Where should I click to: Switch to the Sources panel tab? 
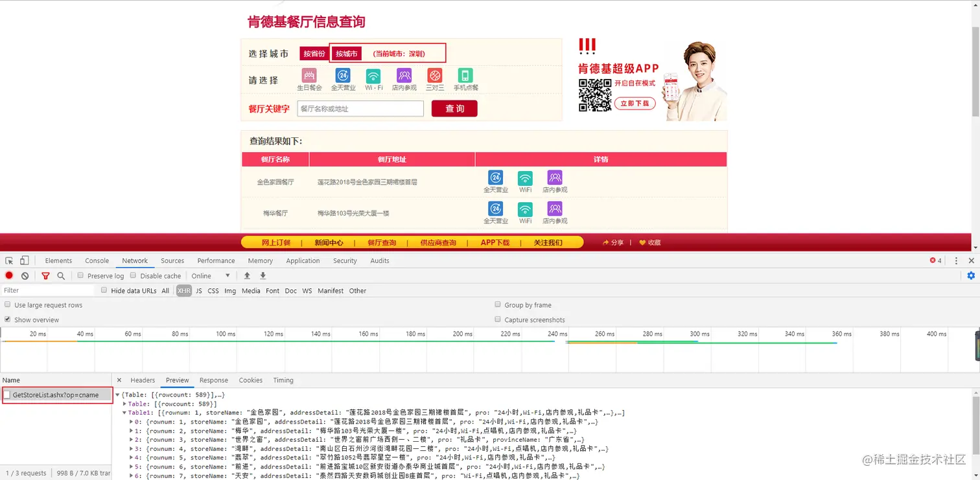pyautogui.click(x=172, y=260)
